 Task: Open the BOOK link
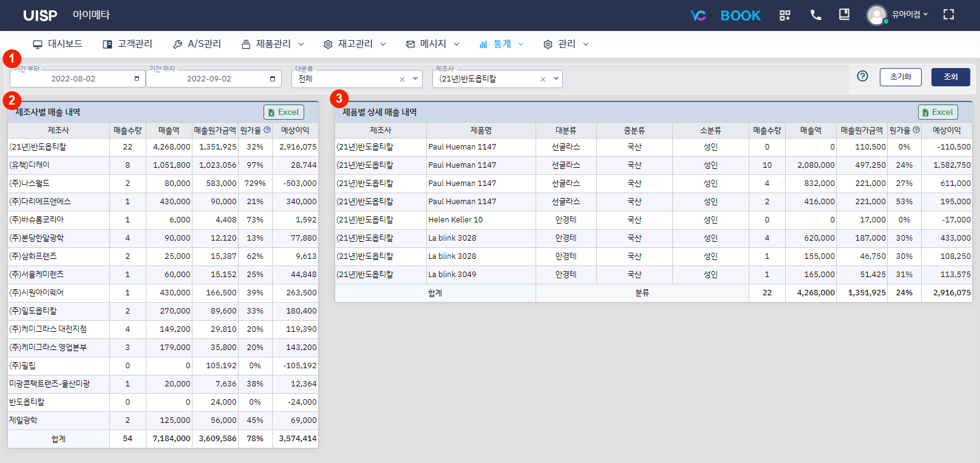pos(740,15)
